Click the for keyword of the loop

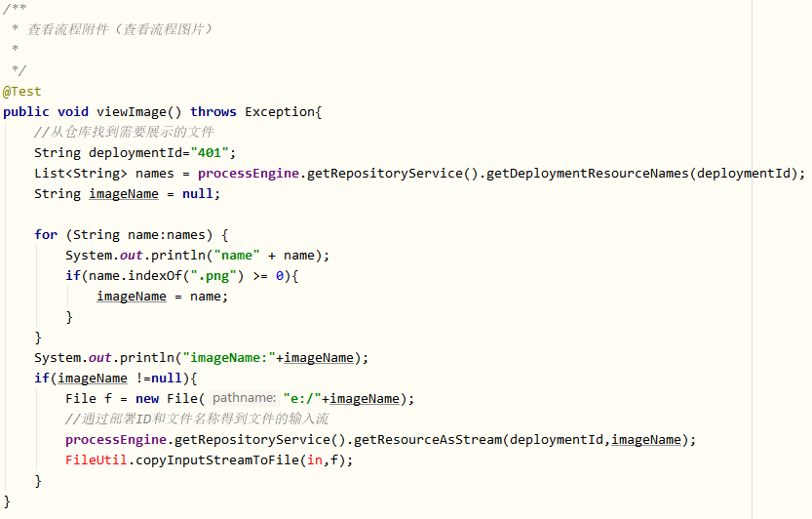[x=46, y=235]
